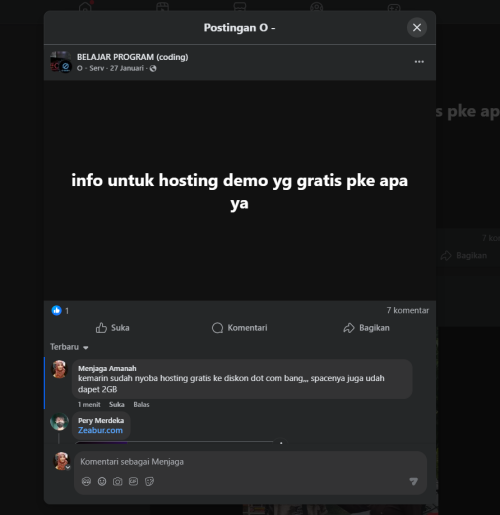Like the post with Suka button
Viewport: 500px width, 515px height.
(x=112, y=328)
